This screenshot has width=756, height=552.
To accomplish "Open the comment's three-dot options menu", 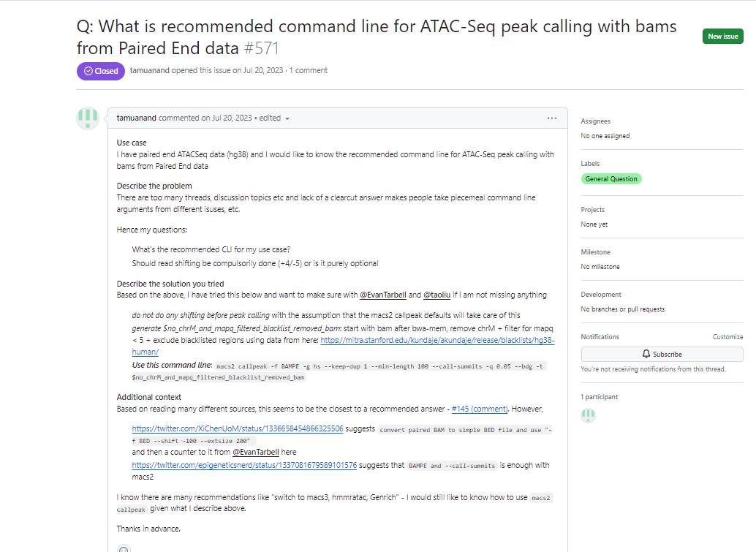I will 552,118.
